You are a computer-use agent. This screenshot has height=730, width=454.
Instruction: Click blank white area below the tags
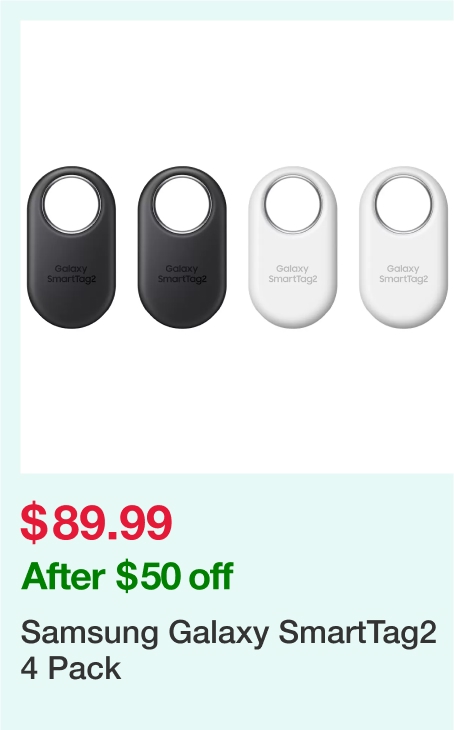(237, 400)
